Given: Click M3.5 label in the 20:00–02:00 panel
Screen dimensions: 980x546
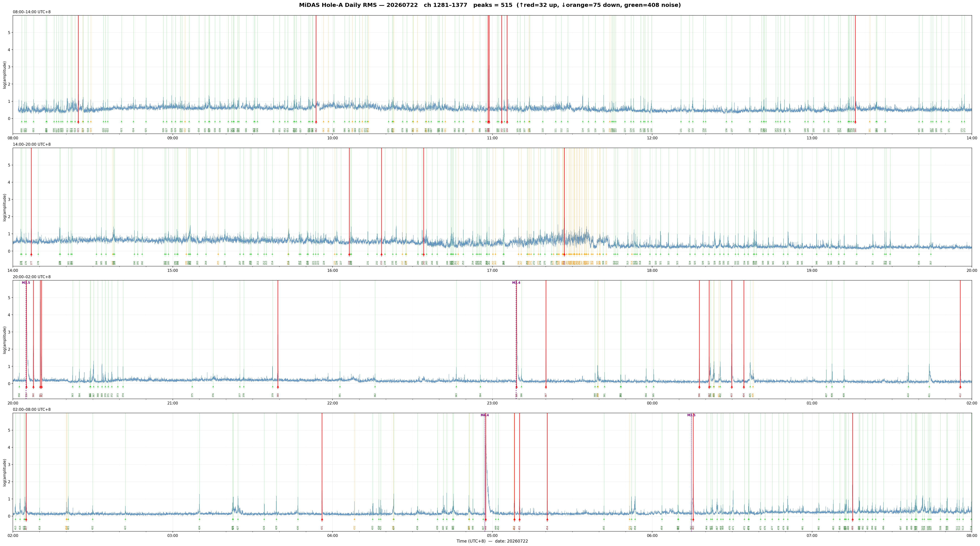Looking at the screenshot, I should coord(26,283).
